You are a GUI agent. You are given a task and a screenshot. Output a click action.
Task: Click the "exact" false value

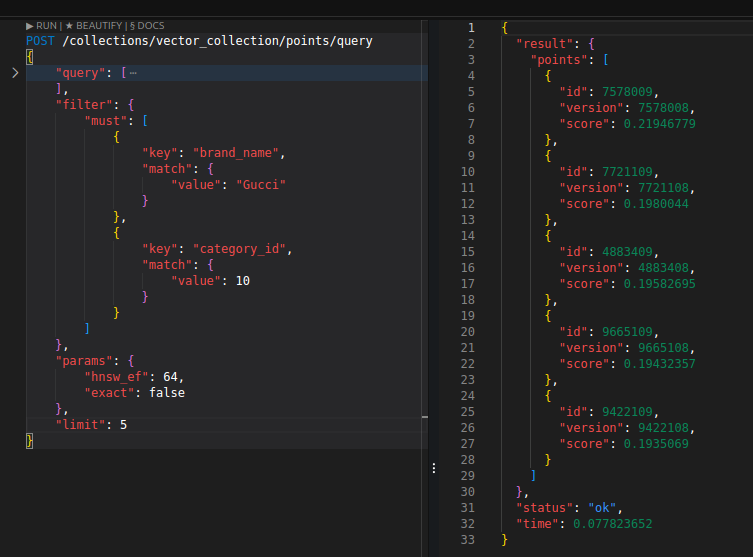click(x=166, y=393)
